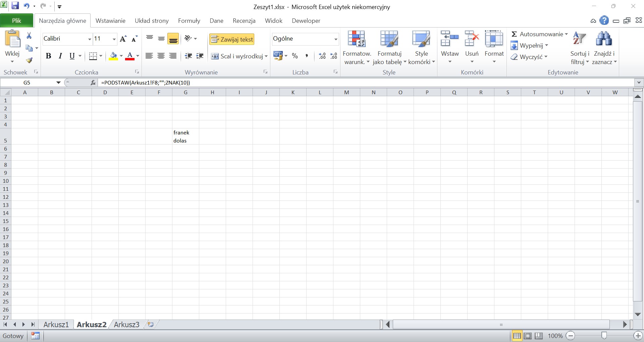Select the Format Painter brush

(29, 60)
